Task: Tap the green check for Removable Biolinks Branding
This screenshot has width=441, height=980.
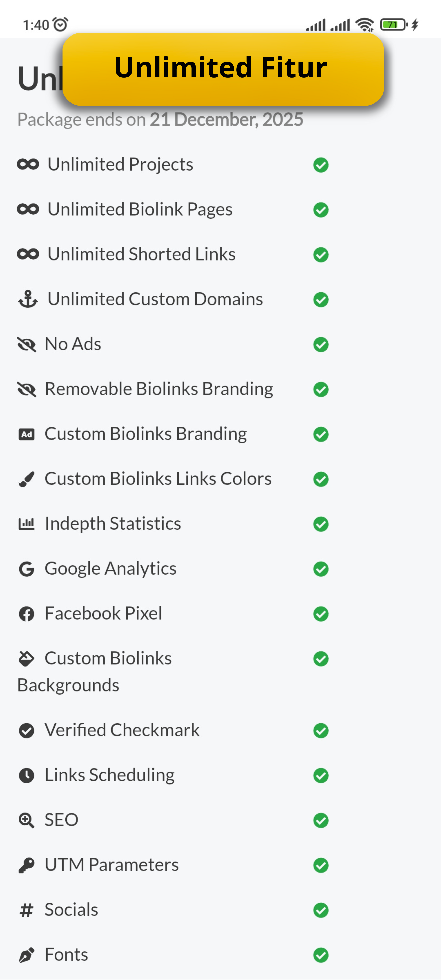Action: tap(321, 389)
